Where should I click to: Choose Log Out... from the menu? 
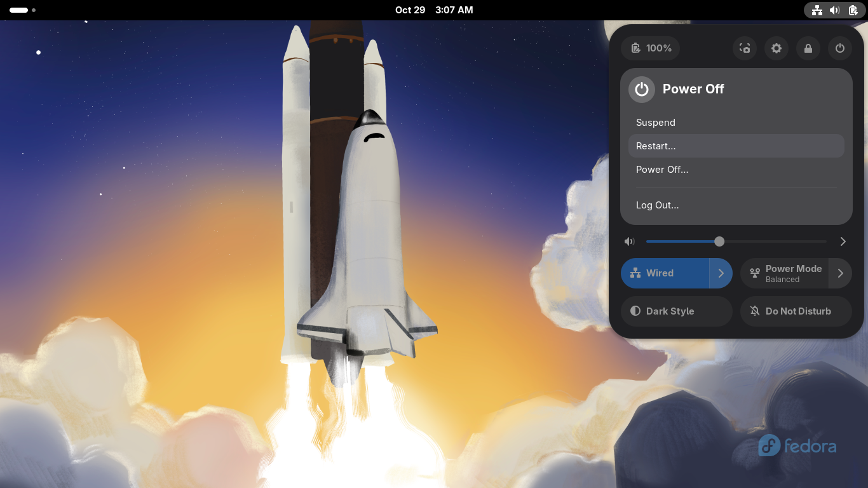coord(736,205)
